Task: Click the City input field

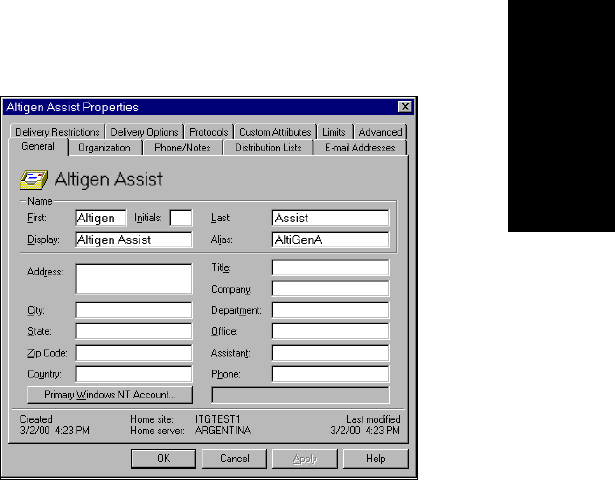Action: pyautogui.click(x=134, y=310)
